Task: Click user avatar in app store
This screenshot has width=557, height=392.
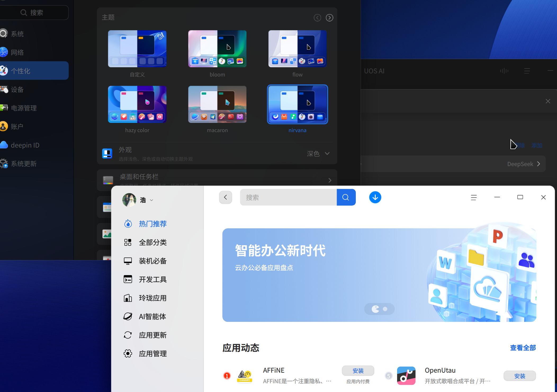Action: [x=129, y=200]
